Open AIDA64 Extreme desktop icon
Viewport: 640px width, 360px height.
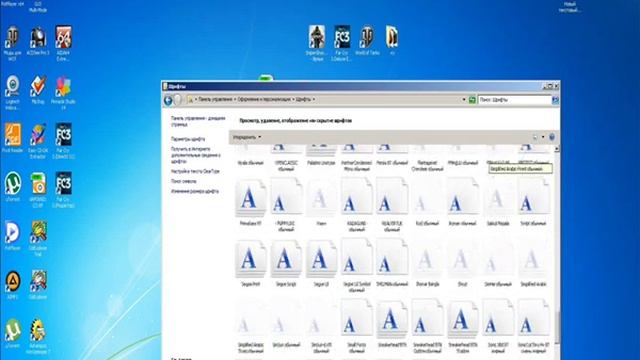[x=63, y=43]
